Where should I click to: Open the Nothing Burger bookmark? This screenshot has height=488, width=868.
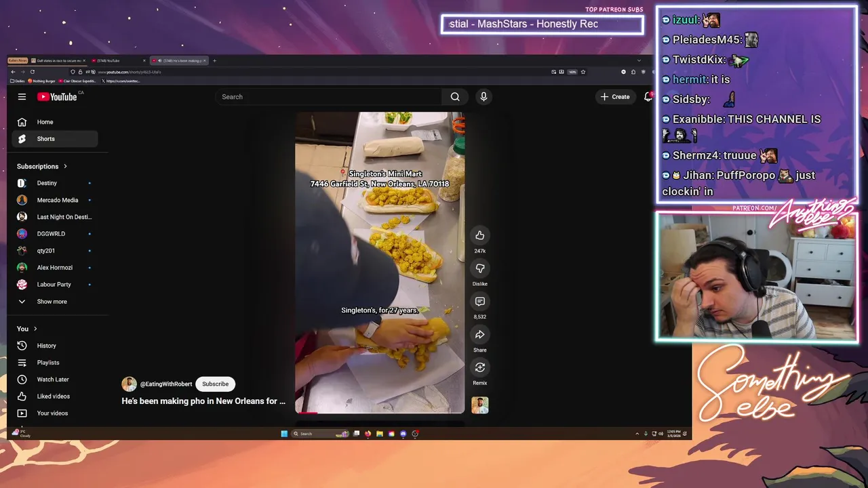pyautogui.click(x=41, y=81)
